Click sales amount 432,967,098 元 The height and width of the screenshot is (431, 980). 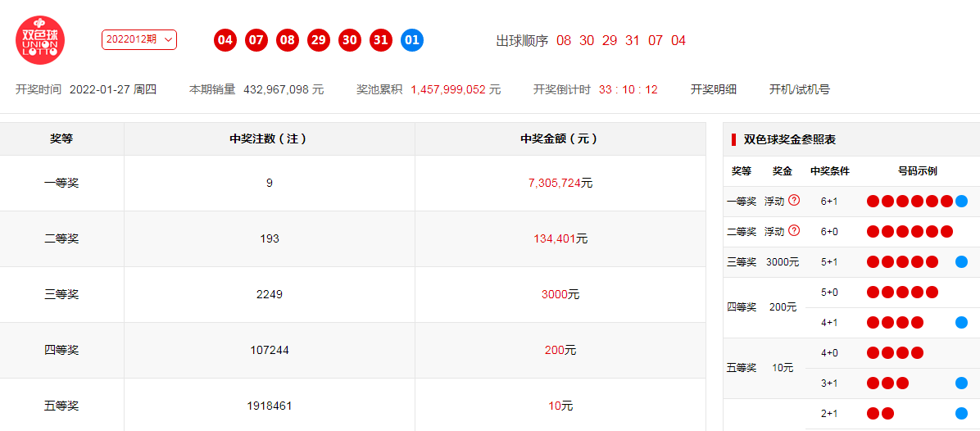pos(284,89)
